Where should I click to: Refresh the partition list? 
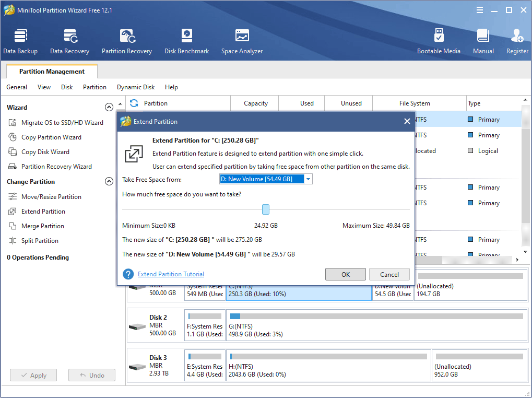(x=134, y=103)
